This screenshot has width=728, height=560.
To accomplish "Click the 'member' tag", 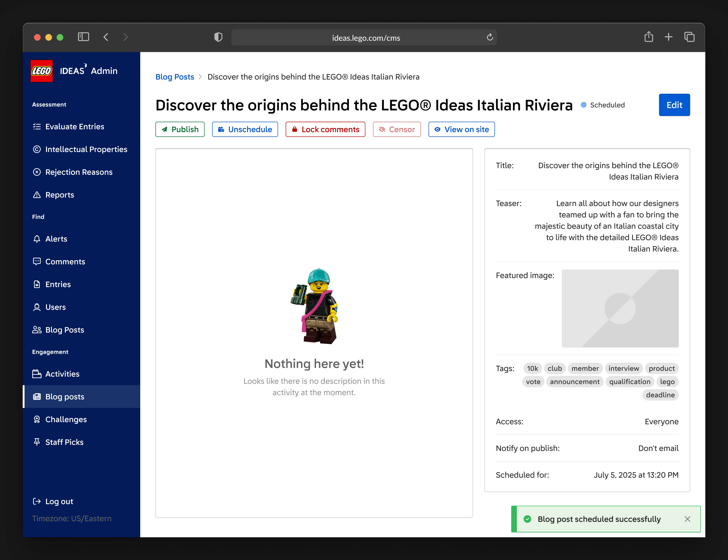I will click(x=585, y=368).
